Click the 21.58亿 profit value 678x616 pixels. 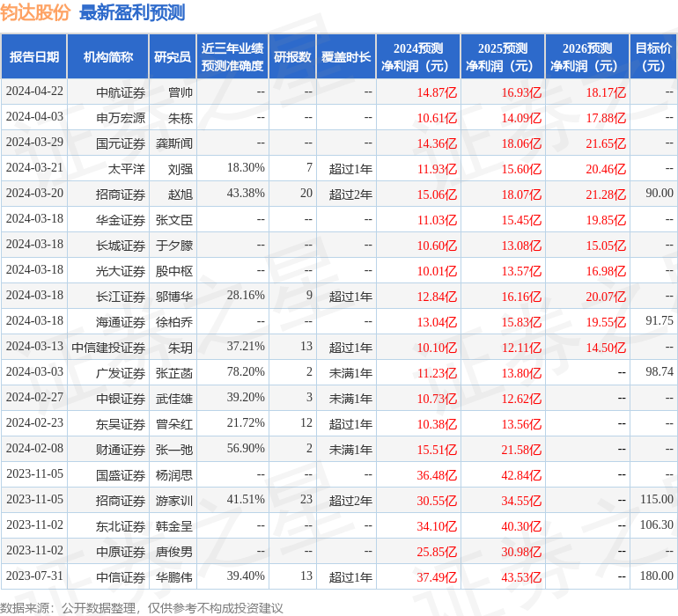[521, 450]
